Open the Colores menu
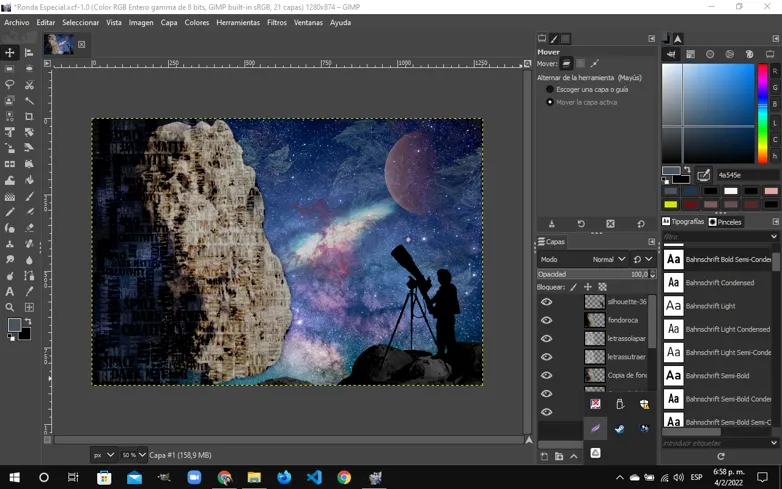The width and height of the screenshot is (782, 489). tap(196, 22)
